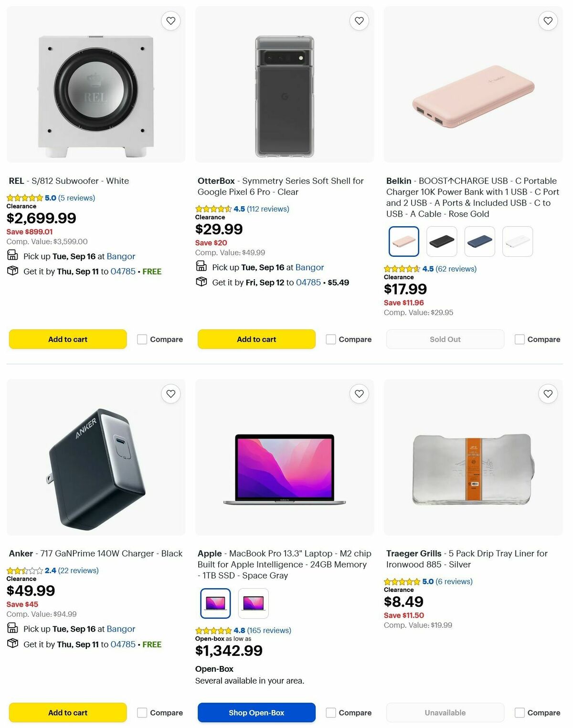Select the blue Belkin color option
Screen dimensions: 573x728
click(479, 242)
